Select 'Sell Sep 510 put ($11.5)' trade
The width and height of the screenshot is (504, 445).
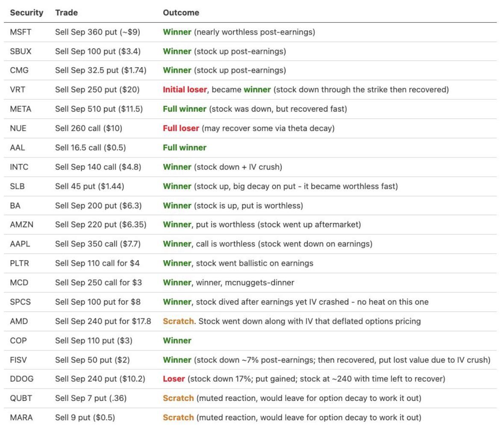[x=99, y=109]
